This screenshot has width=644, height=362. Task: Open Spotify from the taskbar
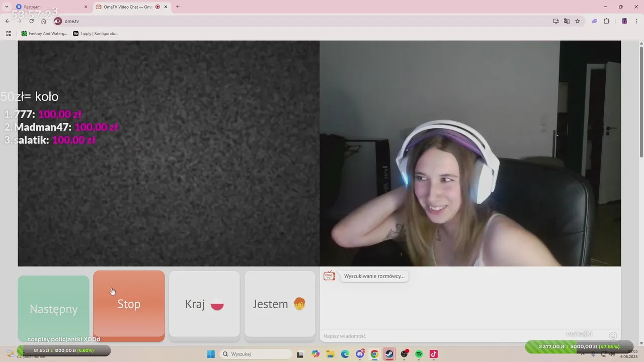point(419,354)
